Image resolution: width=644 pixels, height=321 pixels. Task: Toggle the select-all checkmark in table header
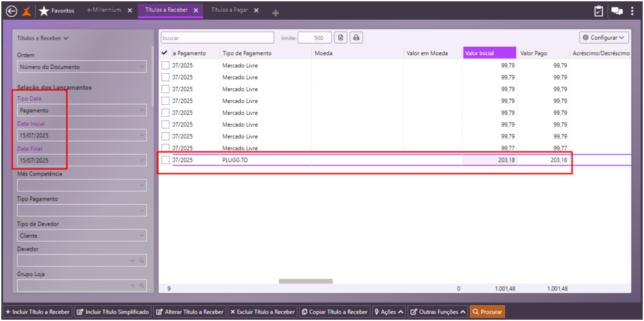[x=165, y=53]
